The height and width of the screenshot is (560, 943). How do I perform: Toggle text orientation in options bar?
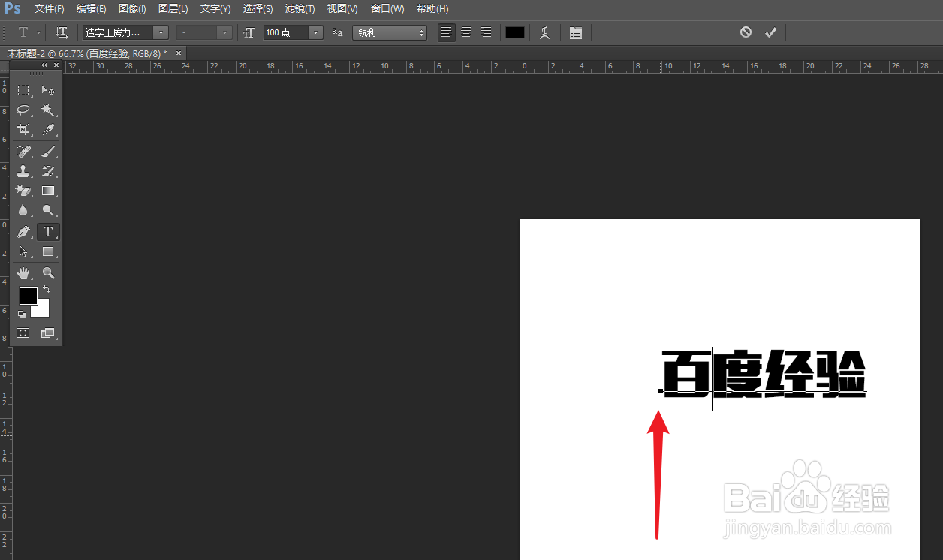(x=62, y=32)
